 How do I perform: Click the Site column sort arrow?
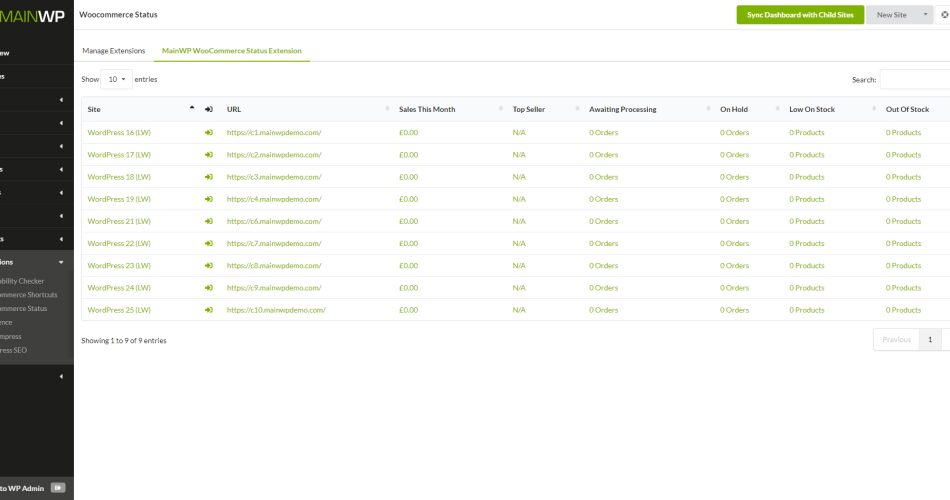coord(192,108)
